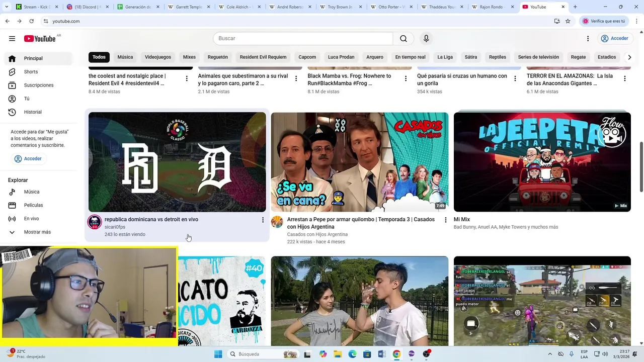Open the Windows Start menu
Image resolution: width=644 pixels, height=362 pixels.
218,354
